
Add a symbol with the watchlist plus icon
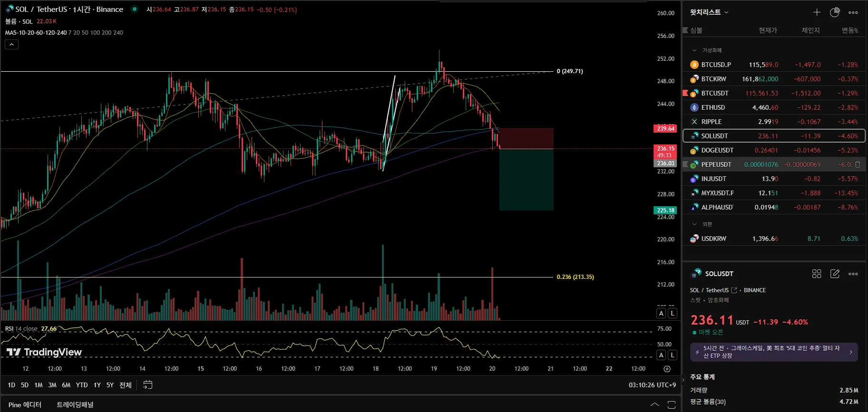tap(817, 12)
